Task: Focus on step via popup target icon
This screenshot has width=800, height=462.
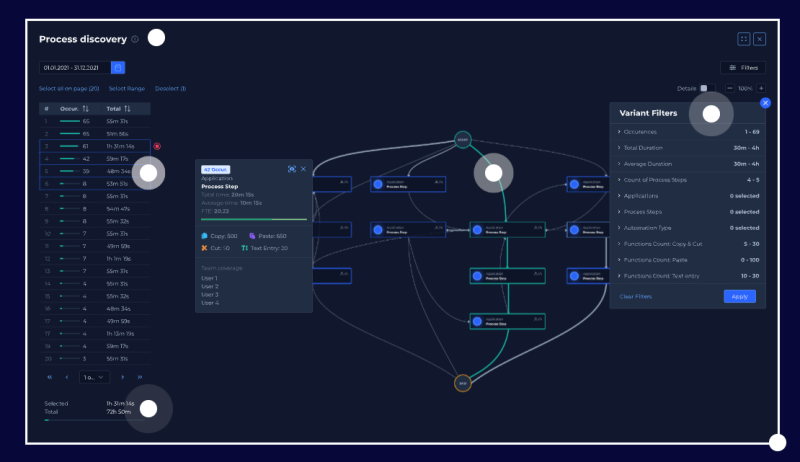Action: pos(291,169)
